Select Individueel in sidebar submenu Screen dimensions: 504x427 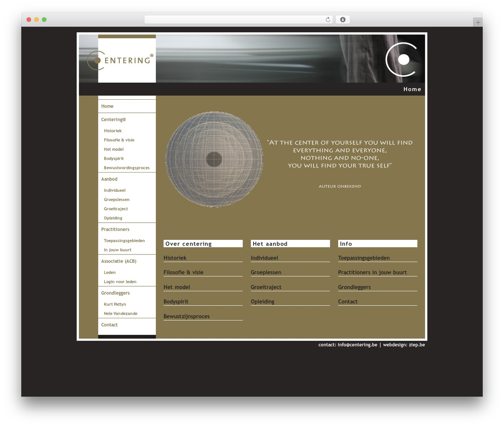tap(115, 190)
